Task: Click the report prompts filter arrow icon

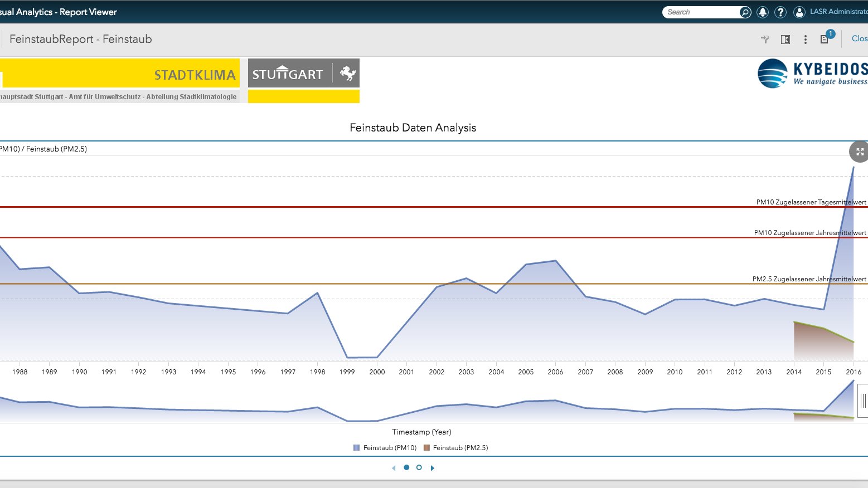Action: click(765, 39)
